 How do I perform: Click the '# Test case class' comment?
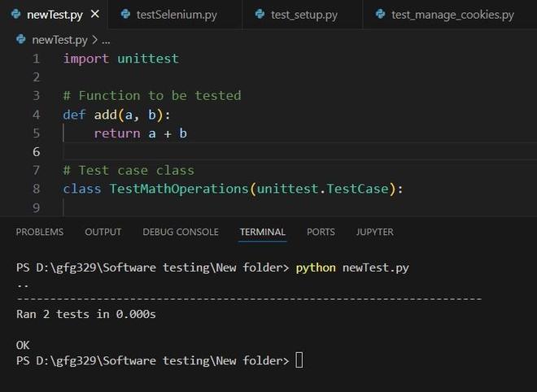pyautogui.click(x=129, y=170)
